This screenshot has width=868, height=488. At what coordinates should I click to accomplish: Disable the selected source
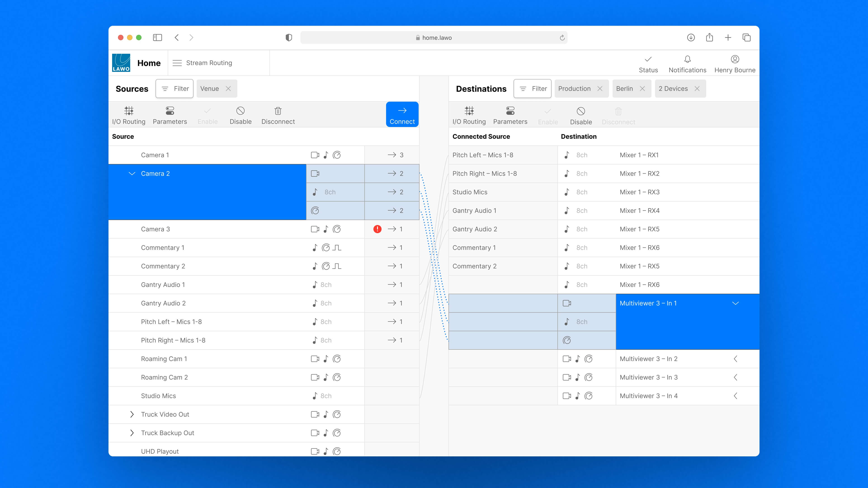pos(241,115)
